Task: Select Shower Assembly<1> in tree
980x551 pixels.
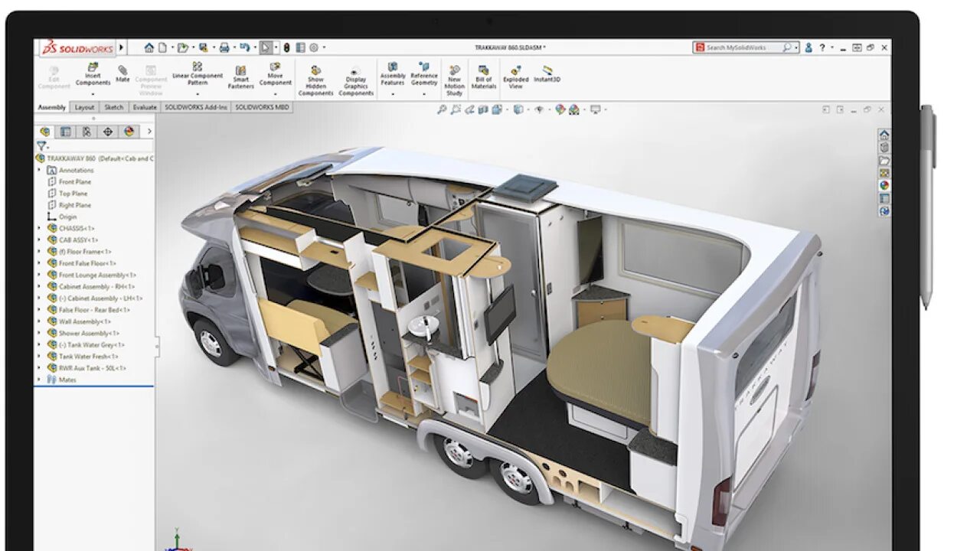Action: [x=89, y=333]
